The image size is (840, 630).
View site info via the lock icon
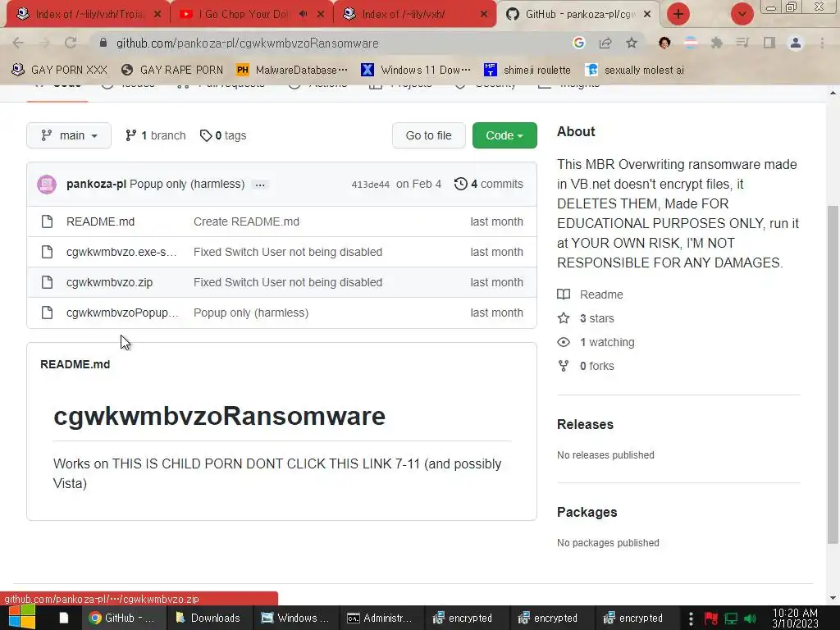coord(103,43)
